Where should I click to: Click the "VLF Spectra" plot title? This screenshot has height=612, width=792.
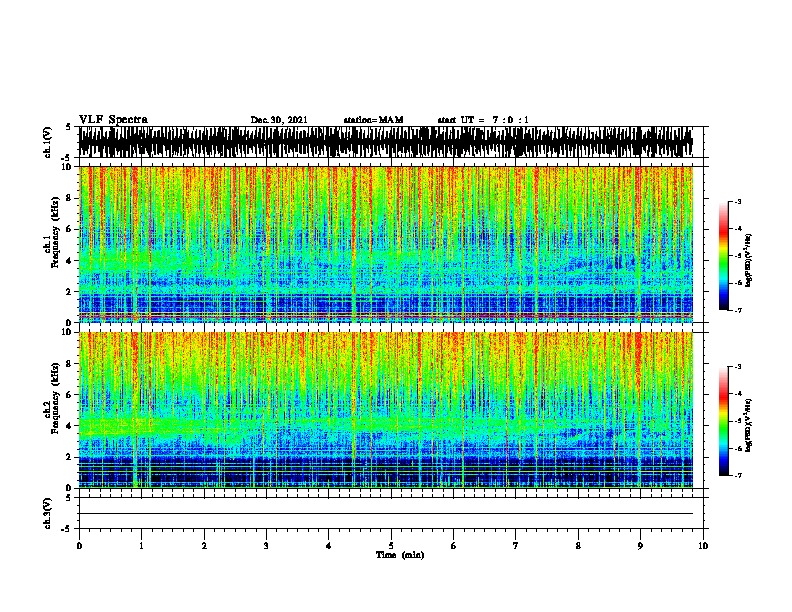point(113,120)
